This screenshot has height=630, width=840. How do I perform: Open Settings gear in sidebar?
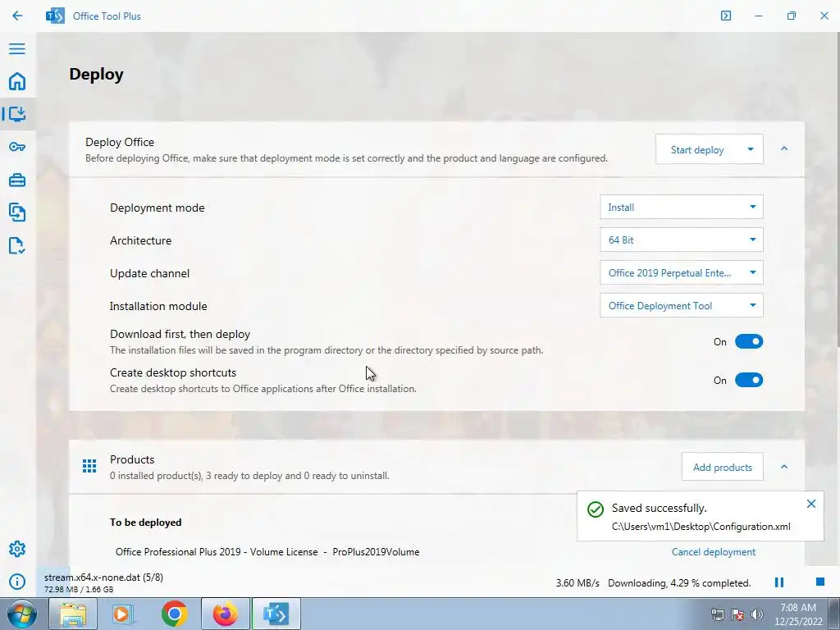click(x=17, y=549)
